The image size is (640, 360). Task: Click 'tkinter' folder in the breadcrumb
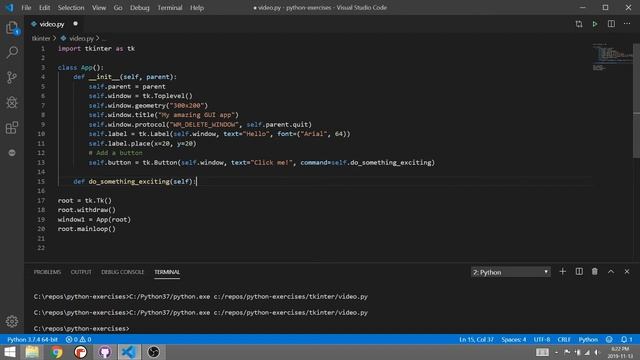click(41, 38)
